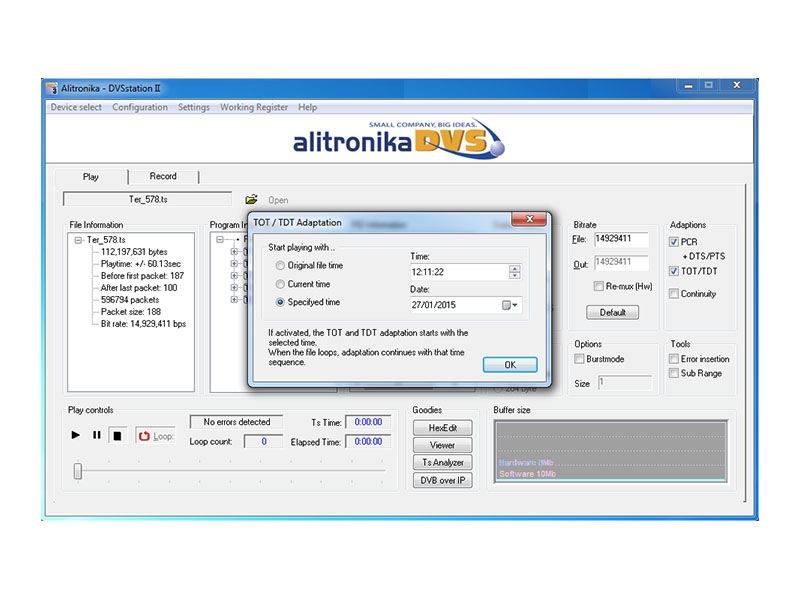The width and height of the screenshot is (800, 600).
Task: Open the Help menu
Action: [x=308, y=107]
